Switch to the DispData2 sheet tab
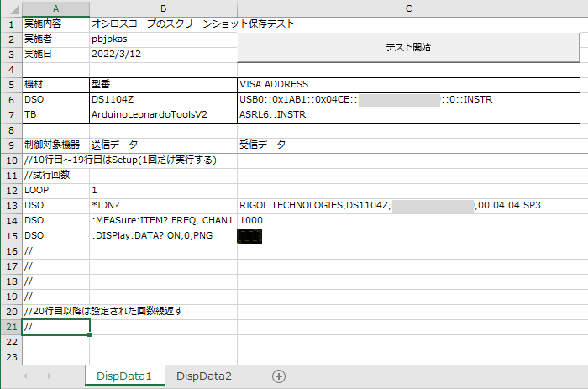 tap(204, 376)
